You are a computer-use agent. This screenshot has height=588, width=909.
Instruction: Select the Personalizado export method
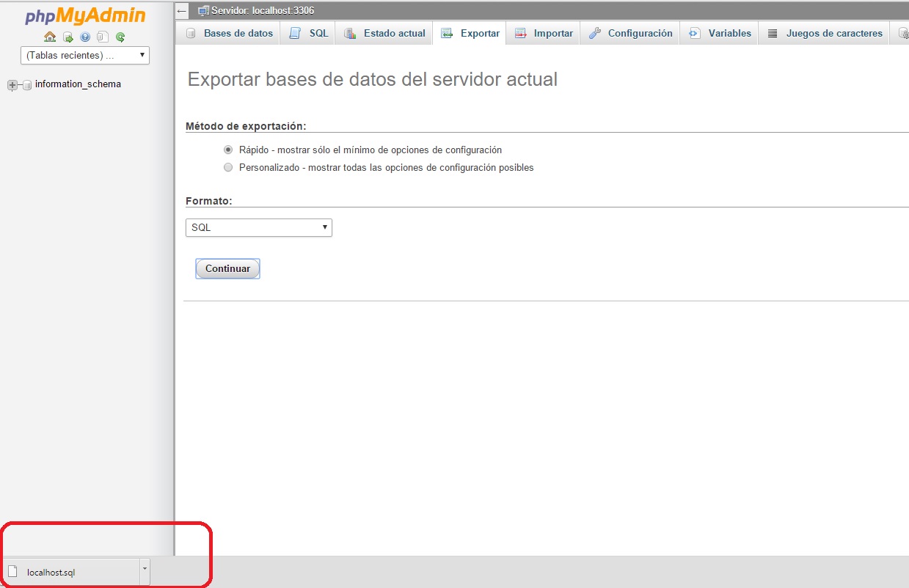228,167
